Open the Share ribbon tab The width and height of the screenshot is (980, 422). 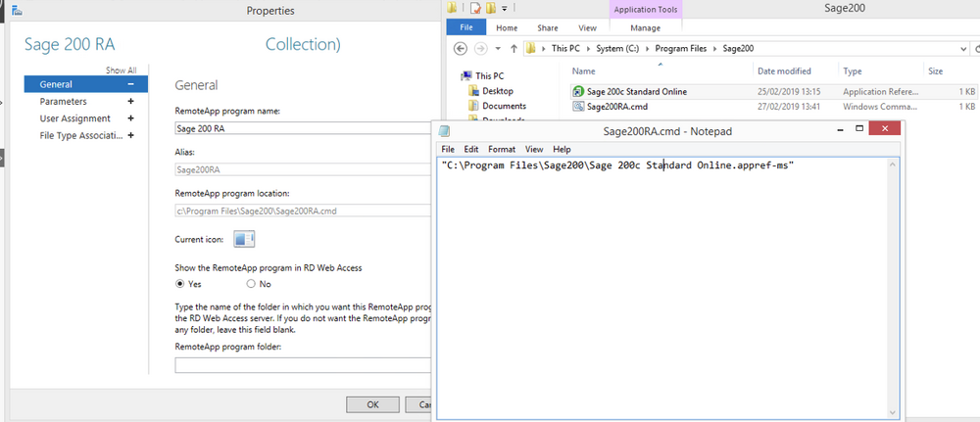pos(548,27)
